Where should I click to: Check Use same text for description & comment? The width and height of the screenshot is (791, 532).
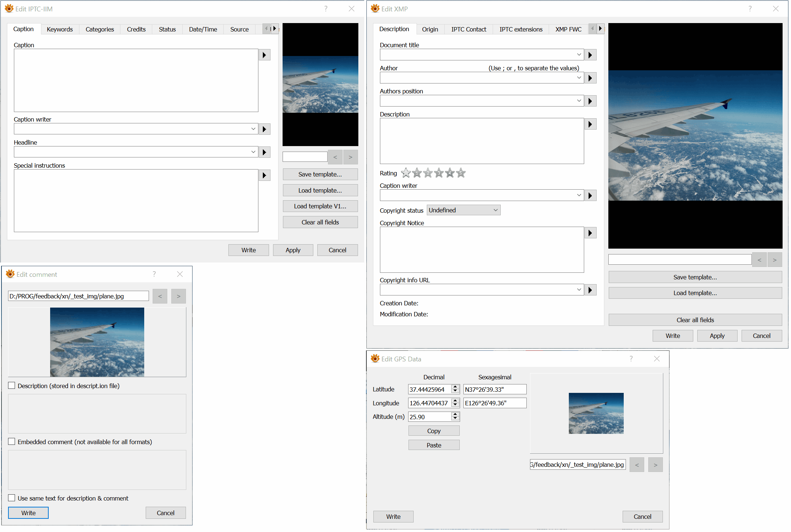tap(12, 498)
